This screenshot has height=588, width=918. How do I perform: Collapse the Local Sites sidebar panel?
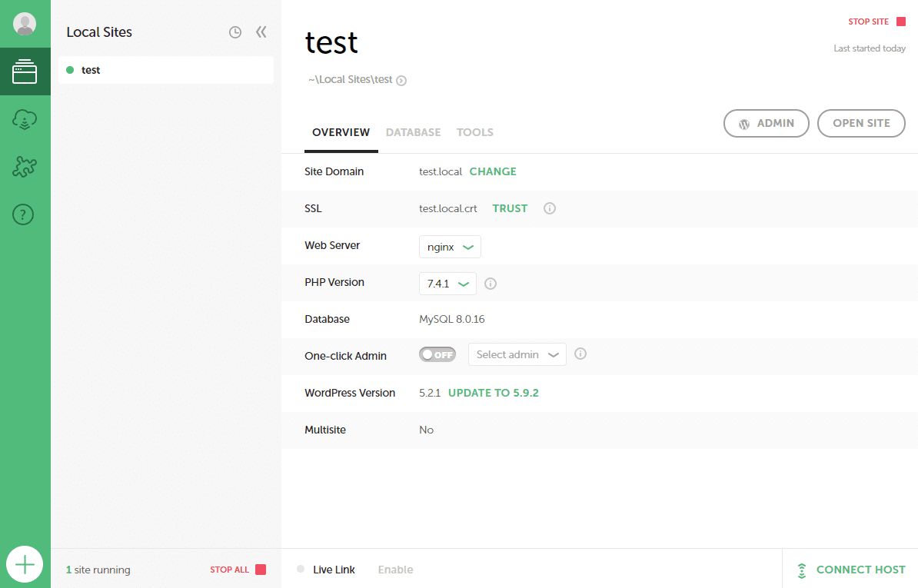point(261,32)
